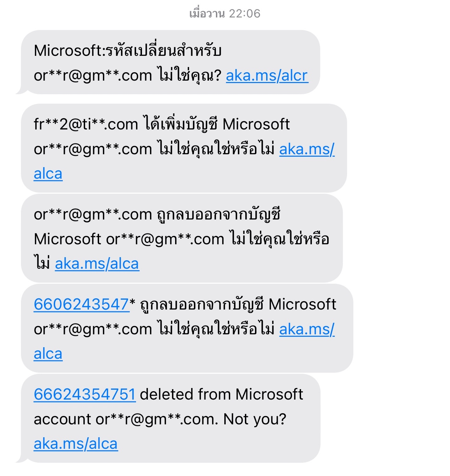Tap the masked email fr**2@ti**.com
This screenshot has width=450, height=476.
coord(86,124)
